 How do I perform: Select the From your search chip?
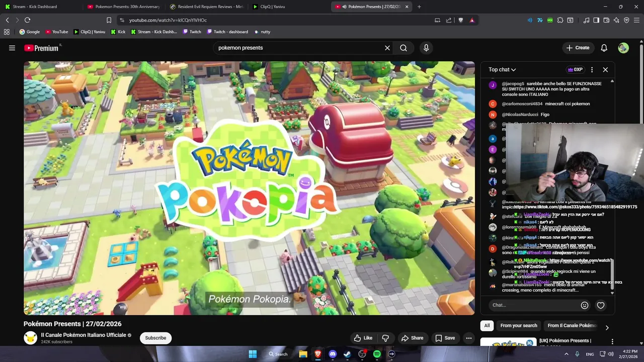[x=519, y=326]
